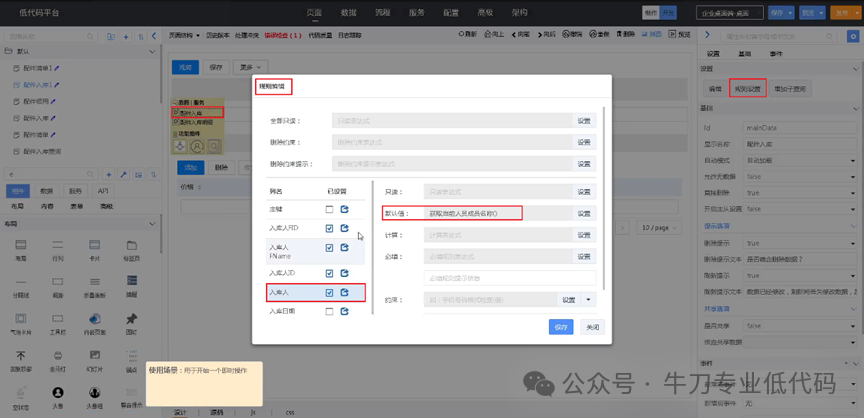The image size is (864, 418).
Task: Uncheck the 入库人FID checkbox
Action: (x=330, y=228)
